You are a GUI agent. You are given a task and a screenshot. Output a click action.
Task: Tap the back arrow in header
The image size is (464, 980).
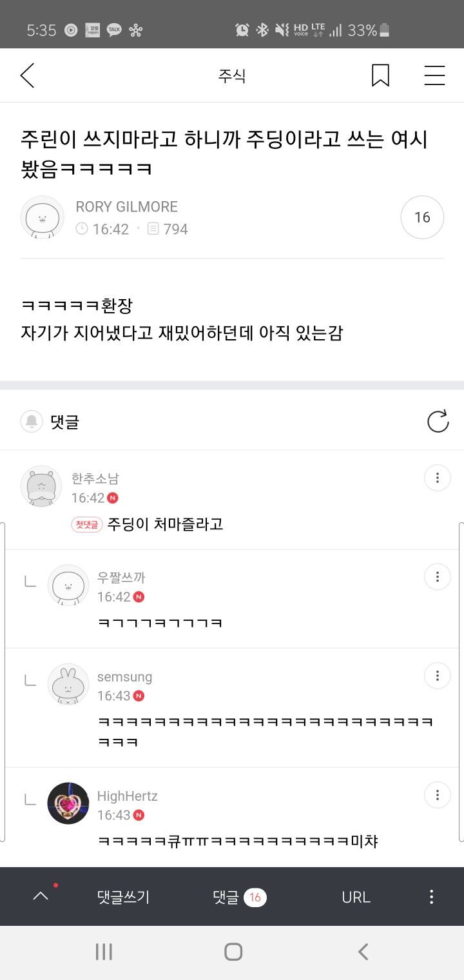[27, 76]
